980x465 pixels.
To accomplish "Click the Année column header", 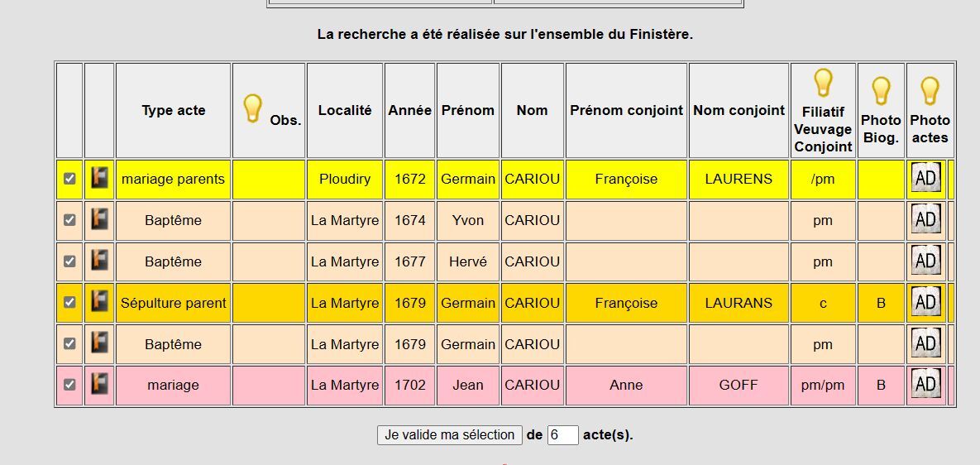I will [x=410, y=110].
